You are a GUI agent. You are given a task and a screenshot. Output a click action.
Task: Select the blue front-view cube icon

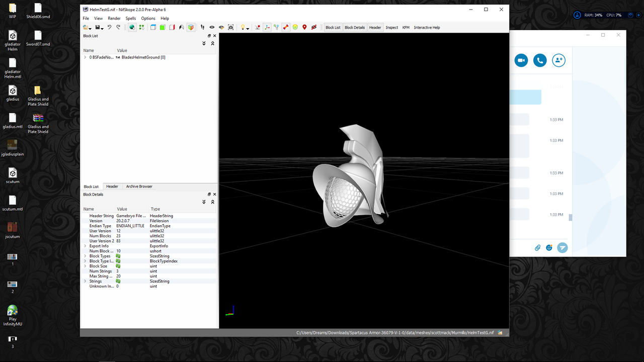click(153, 27)
